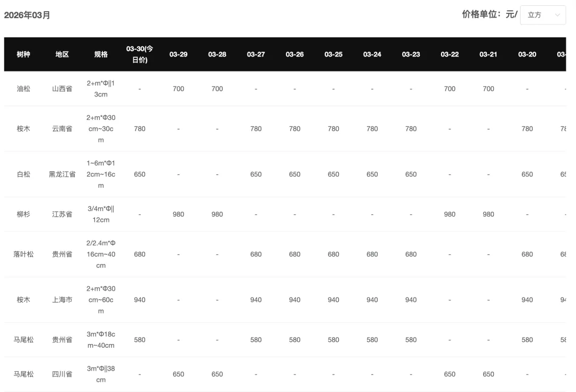Click the 03-30(今日价) column header

pyautogui.click(x=140, y=54)
